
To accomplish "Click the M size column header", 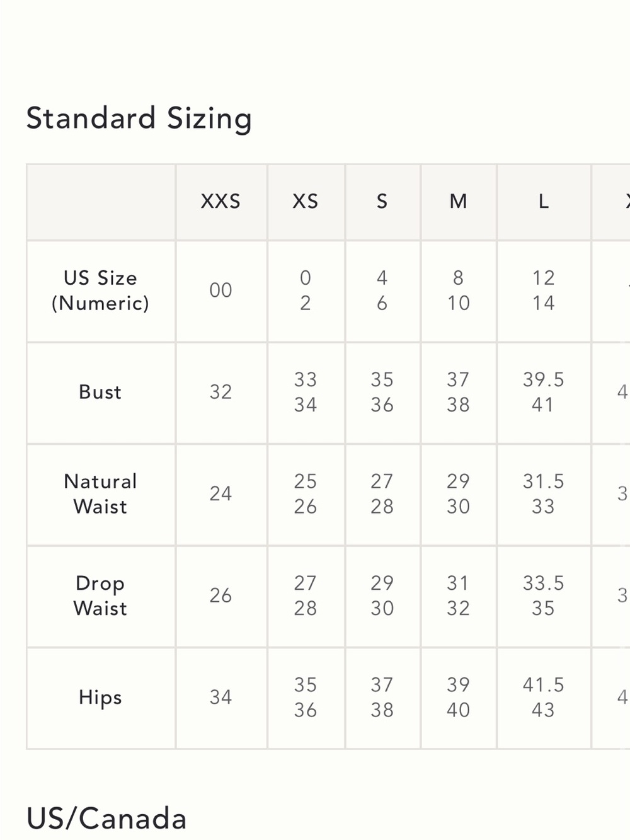I will pyautogui.click(x=459, y=202).
